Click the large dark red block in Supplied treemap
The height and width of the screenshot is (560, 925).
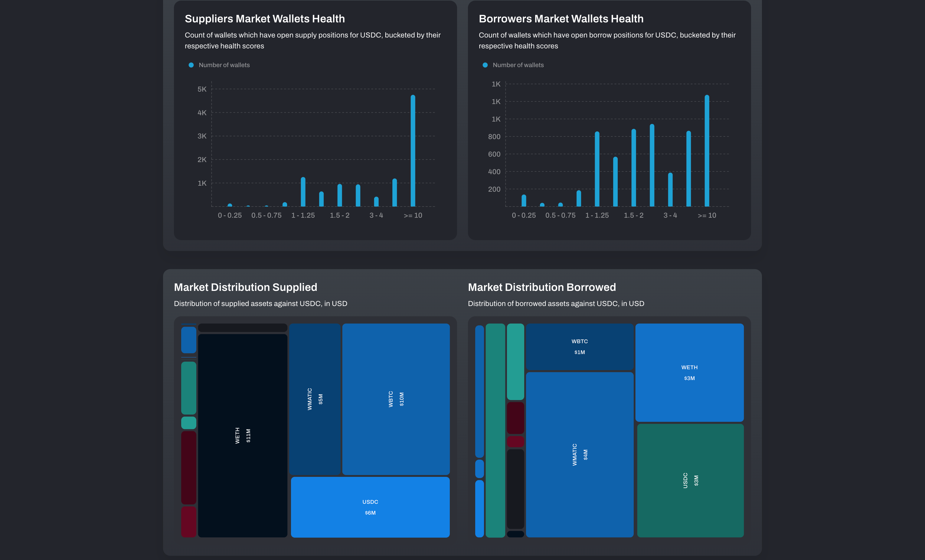click(188, 467)
